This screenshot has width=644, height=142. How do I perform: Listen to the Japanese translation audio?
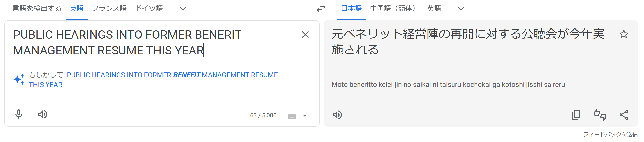[337, 115]
